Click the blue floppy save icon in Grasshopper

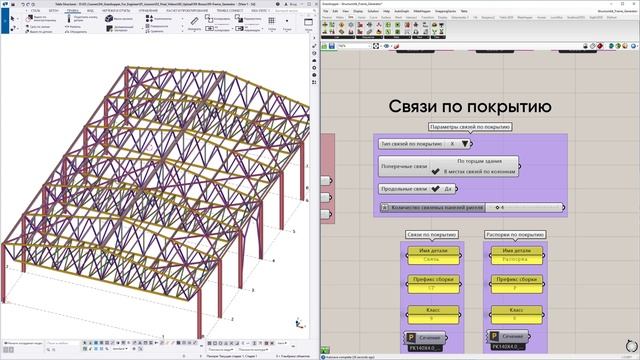click(x=332, y=46)
